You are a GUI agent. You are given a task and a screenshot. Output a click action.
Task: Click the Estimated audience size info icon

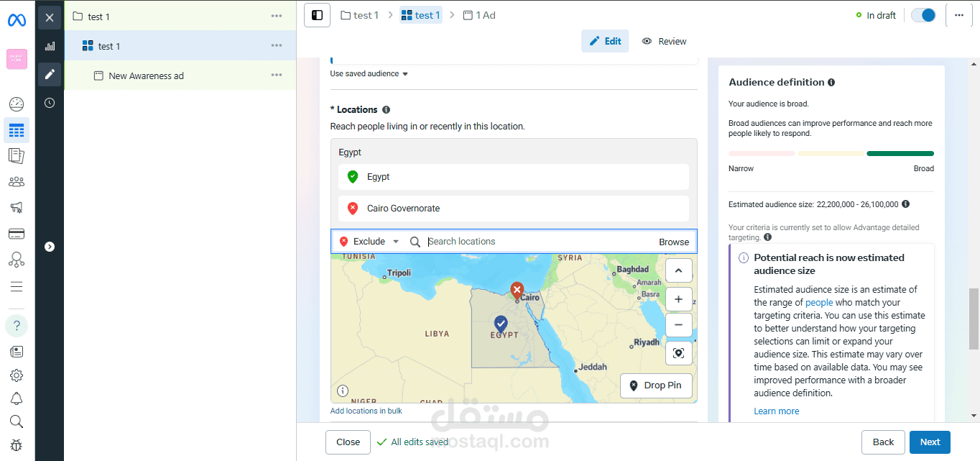coord(905,204)
